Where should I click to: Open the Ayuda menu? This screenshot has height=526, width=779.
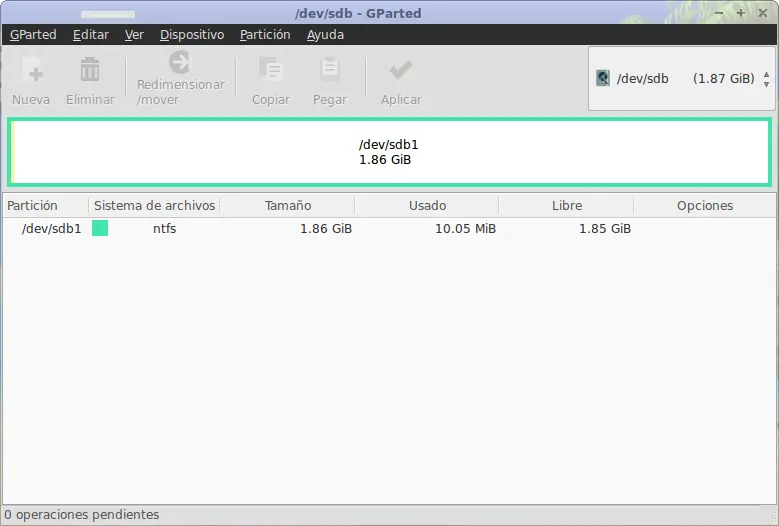point(325,35)
